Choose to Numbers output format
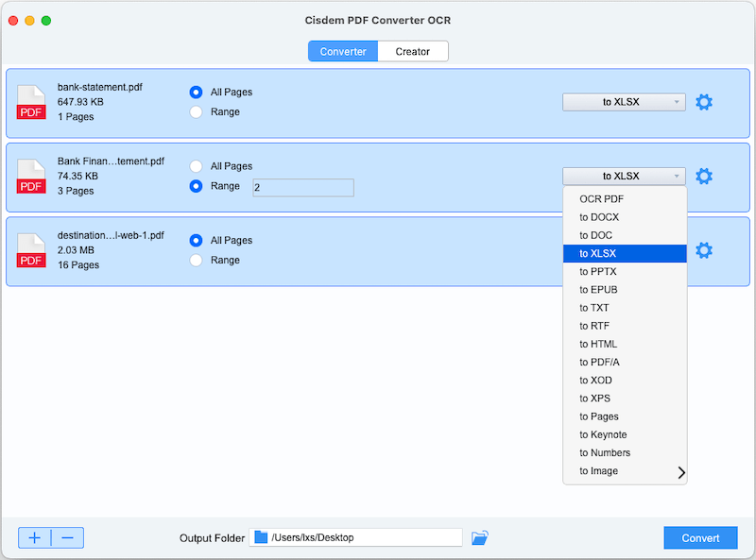The image size is (756, 560). click(625, 453)
